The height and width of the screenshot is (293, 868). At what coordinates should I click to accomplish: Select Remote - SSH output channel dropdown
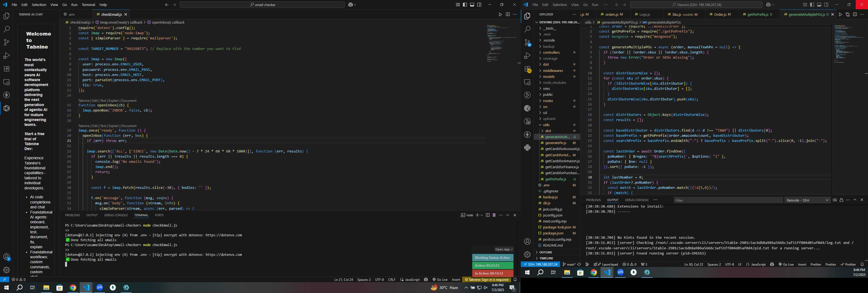coord(807,200)
